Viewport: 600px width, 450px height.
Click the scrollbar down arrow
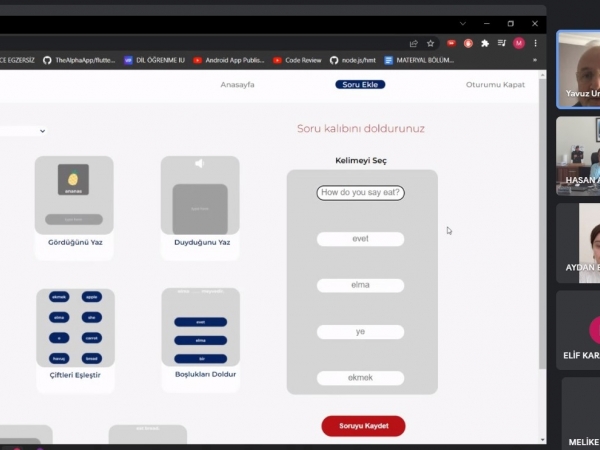(x=542, y=440)
